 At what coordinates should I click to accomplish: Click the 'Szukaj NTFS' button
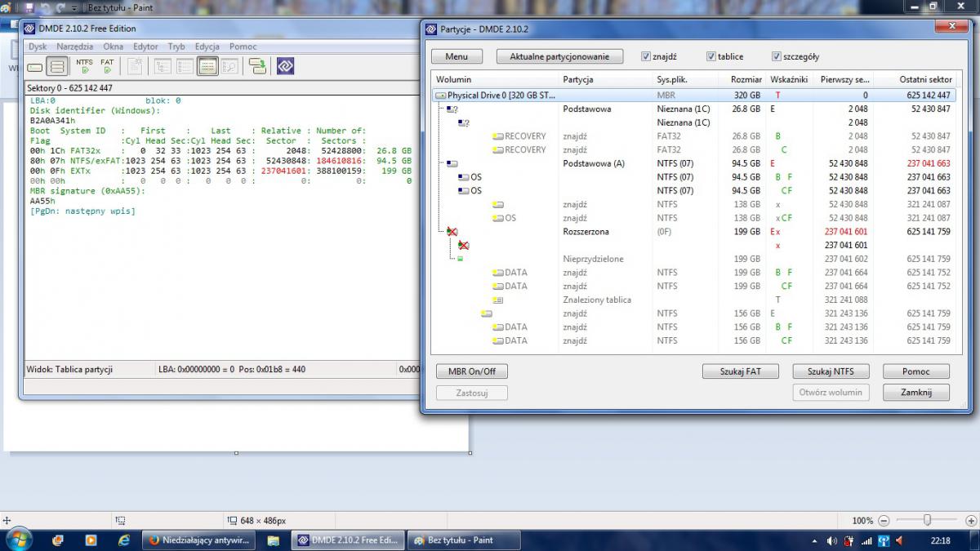[831, 371]
